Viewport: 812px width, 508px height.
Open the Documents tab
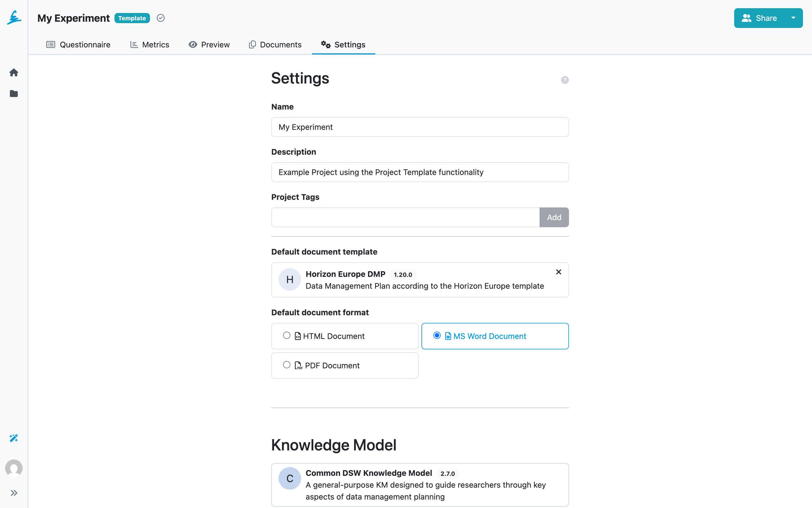coord(275,45)
